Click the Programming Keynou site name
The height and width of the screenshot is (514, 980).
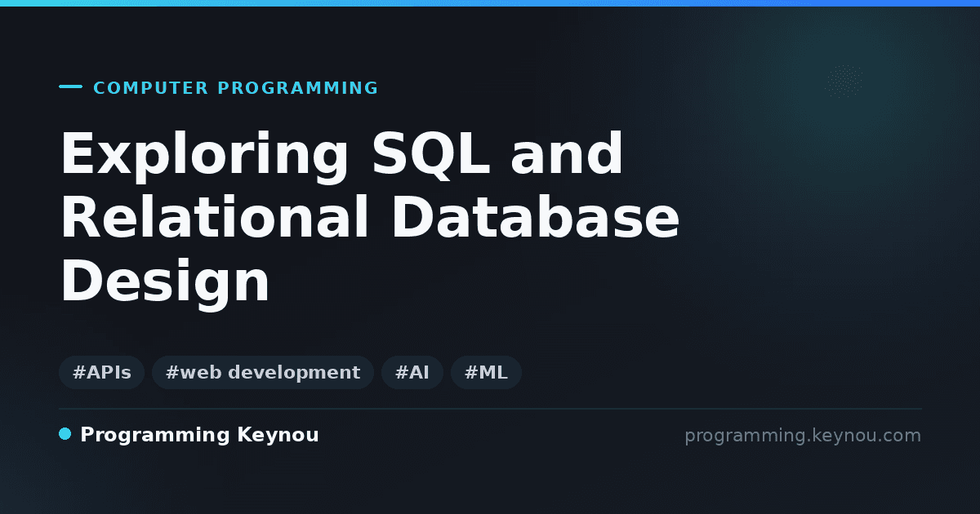(x=199, y=436)
